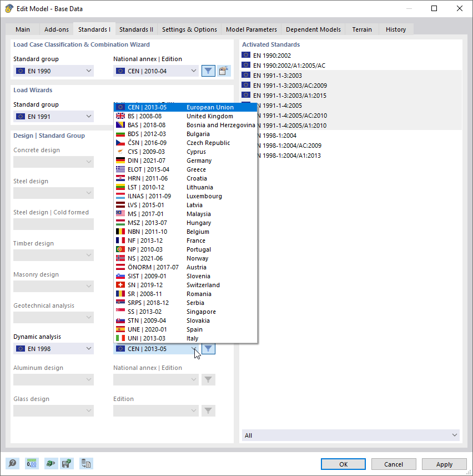The image size is (473, 476).
Task: Click the magnifier-question icon at bottom left
Action: pyautogui.click(x=11, y=463)
